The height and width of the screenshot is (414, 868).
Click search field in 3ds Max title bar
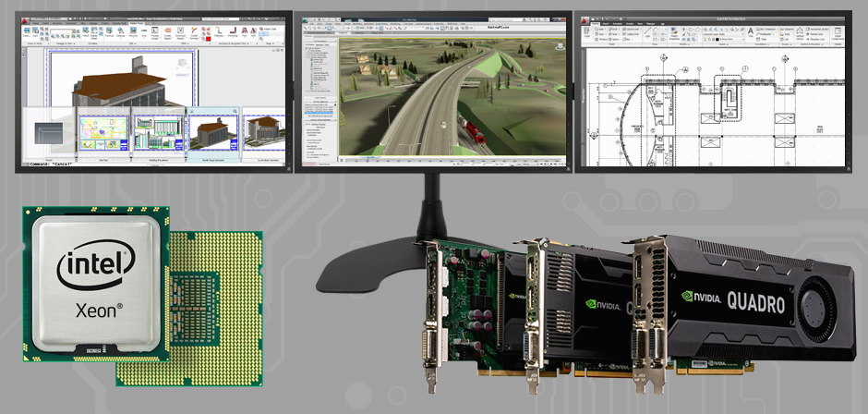point(505,20)
